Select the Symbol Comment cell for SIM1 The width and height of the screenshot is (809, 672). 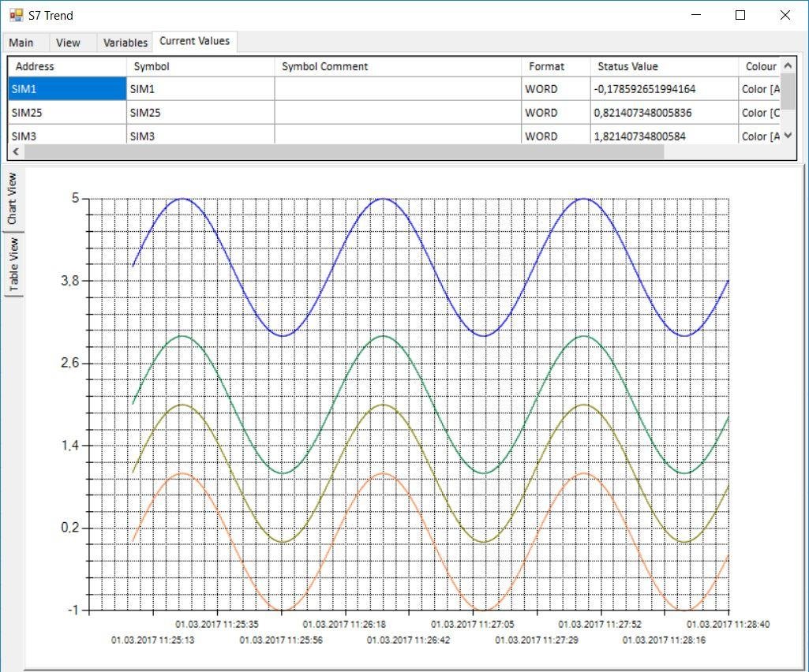(x=397, y=89)
